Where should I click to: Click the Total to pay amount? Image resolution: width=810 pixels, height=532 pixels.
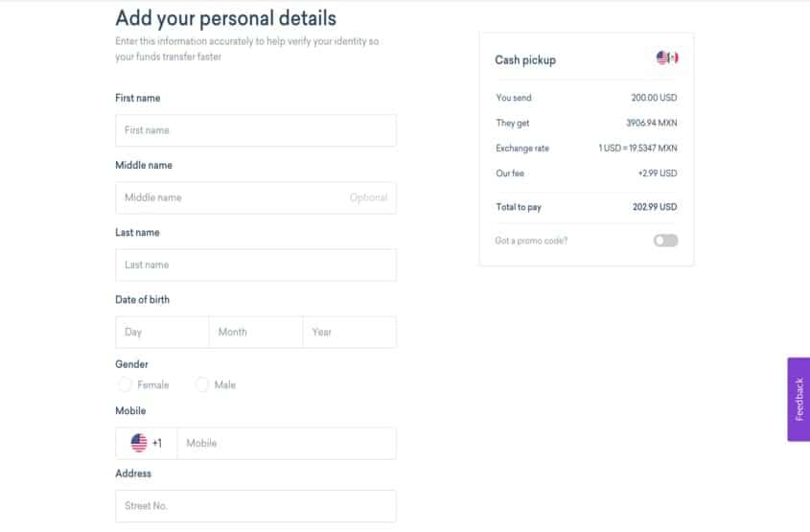655,207
